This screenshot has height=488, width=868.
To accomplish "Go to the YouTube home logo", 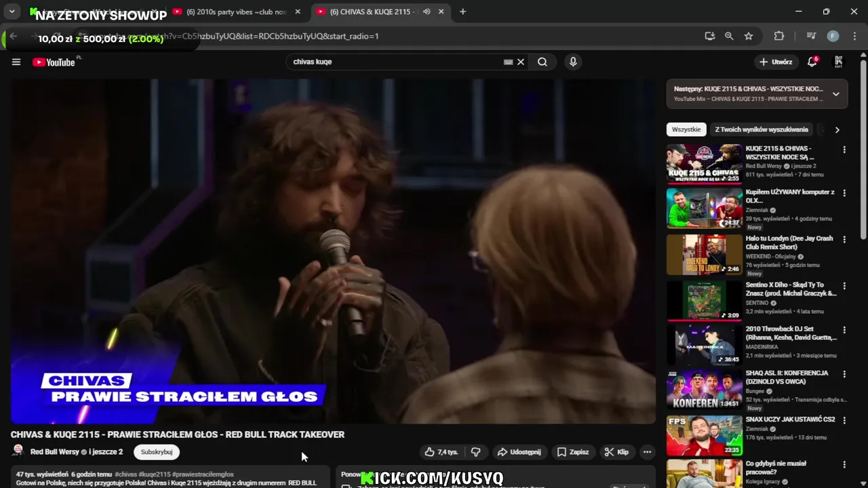I will [54, 62].
